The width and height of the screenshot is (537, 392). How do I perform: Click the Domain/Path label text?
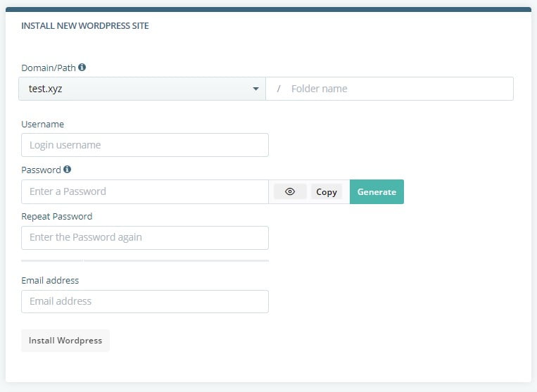(49, 68)
